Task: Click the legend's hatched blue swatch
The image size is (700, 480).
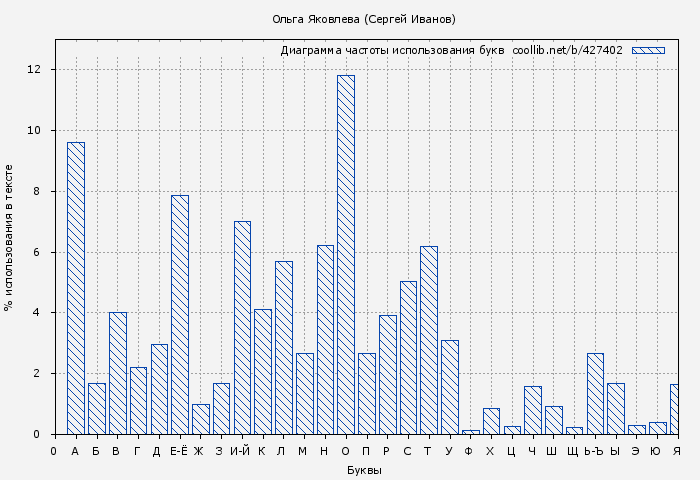Action: [648, 50]
